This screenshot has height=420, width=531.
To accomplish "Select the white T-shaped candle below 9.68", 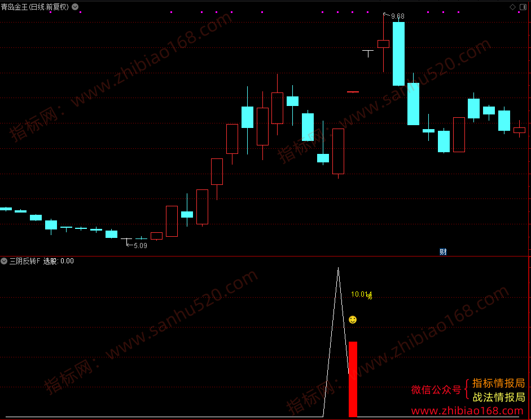I will (368, 54).
